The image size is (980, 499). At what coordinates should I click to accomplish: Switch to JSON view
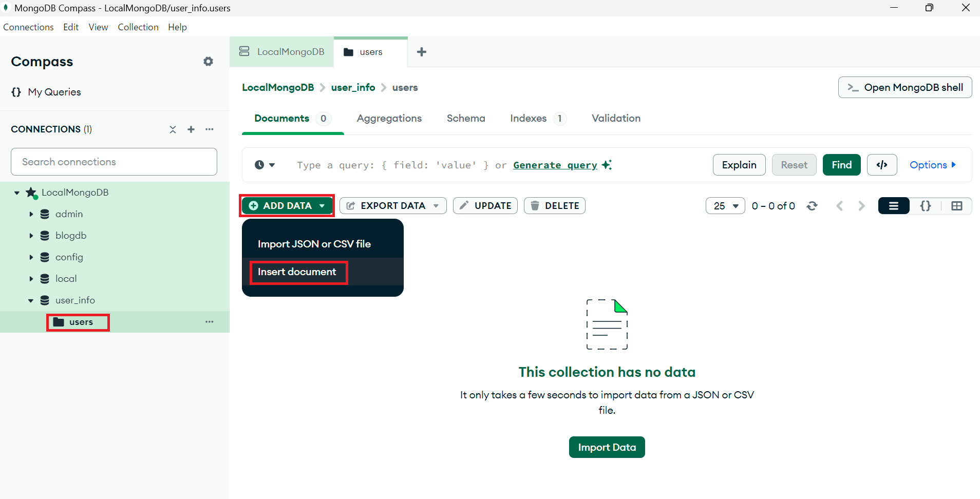[926, 206]
